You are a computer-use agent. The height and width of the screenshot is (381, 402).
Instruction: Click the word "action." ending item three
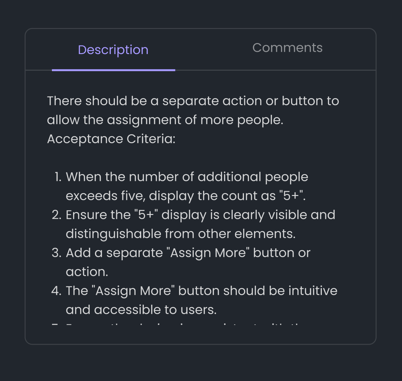point(87,272)
